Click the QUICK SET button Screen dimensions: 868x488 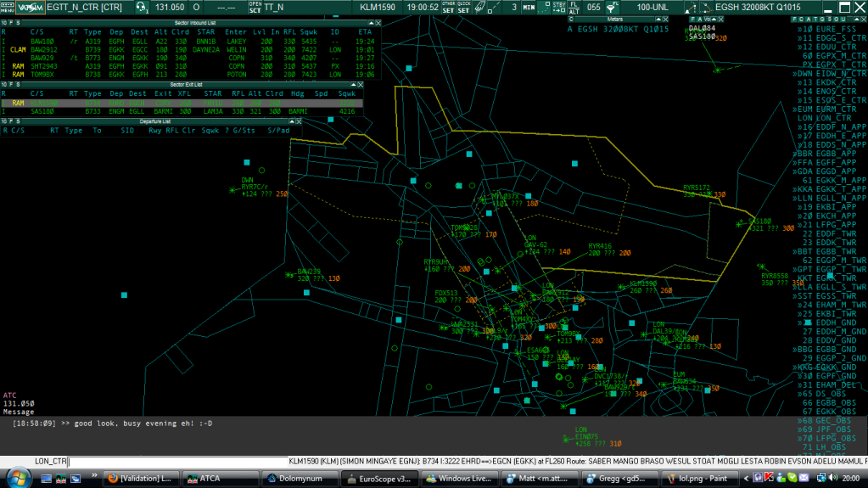[x=464, y=7]
